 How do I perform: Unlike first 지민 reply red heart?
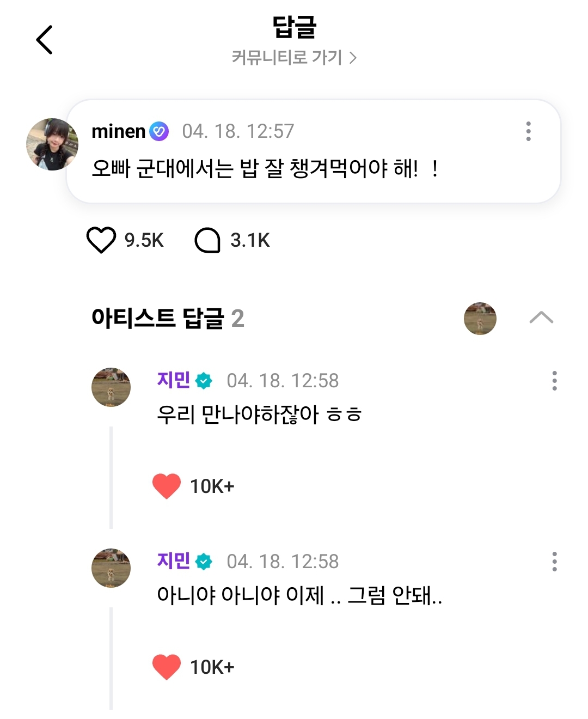pyautogui.click(x=167, y=486)
